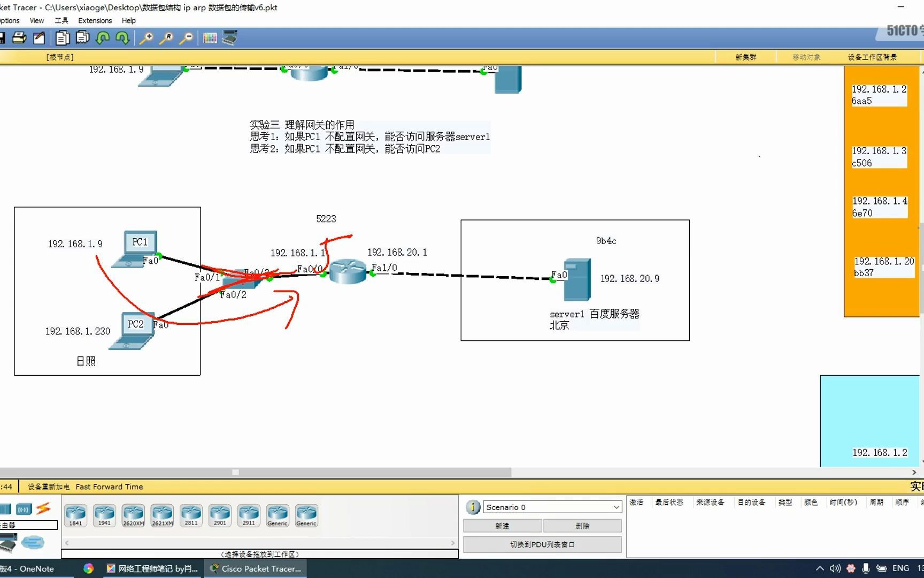The image size is (924, 578).
Task: Click the Print toolbar icon
Action: click(x=19, y=38)
